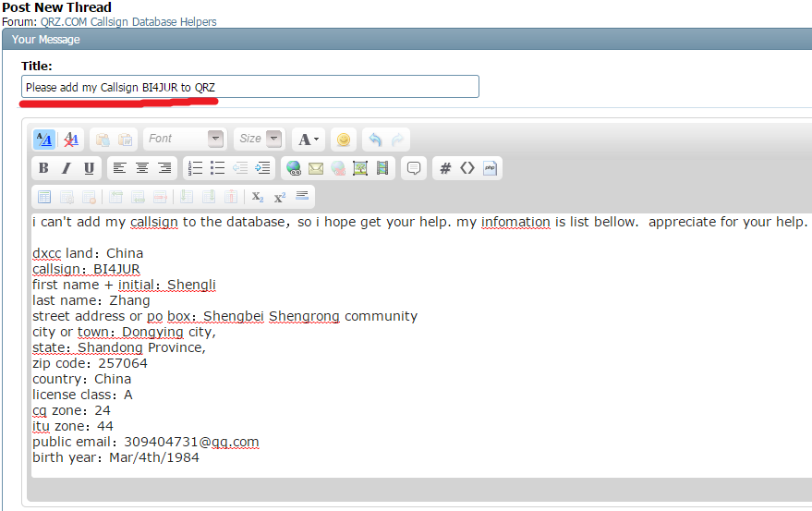Insert a horizontal rule
This screenshot has width=812, height=511.
pos(302,196)
